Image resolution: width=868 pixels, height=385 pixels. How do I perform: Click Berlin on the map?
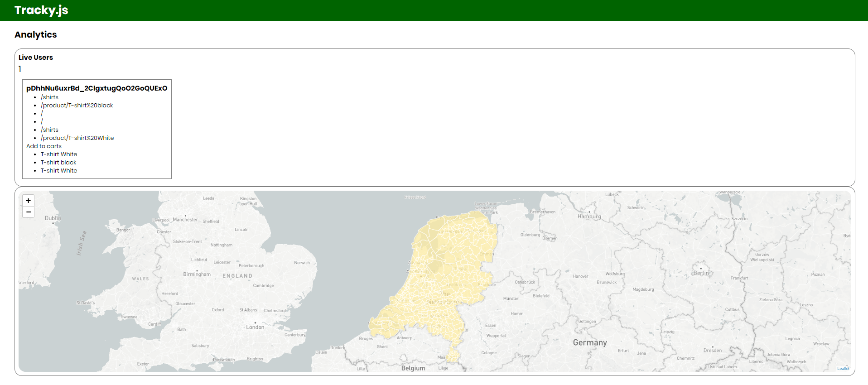pyautogui.click(x=701, y=273)
